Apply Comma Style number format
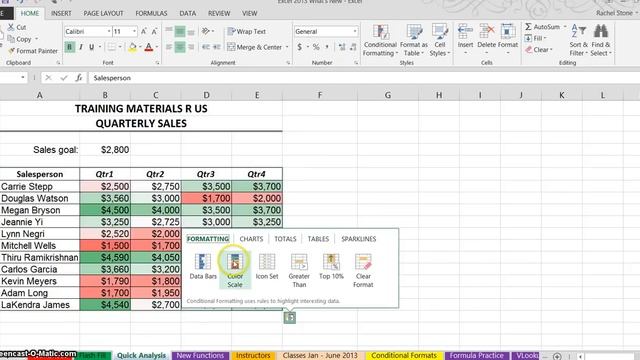This screenshot has height=360, width=640. [x=327, y=47]
